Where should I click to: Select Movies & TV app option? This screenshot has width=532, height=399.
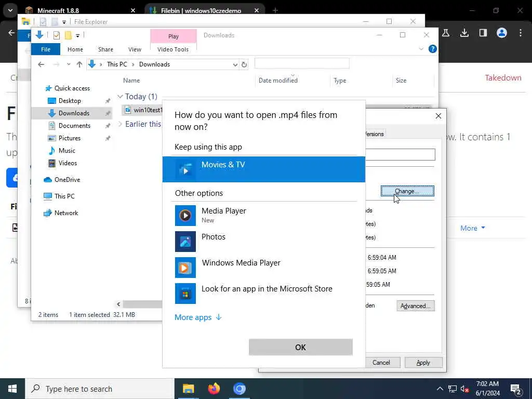pos(263,169)
